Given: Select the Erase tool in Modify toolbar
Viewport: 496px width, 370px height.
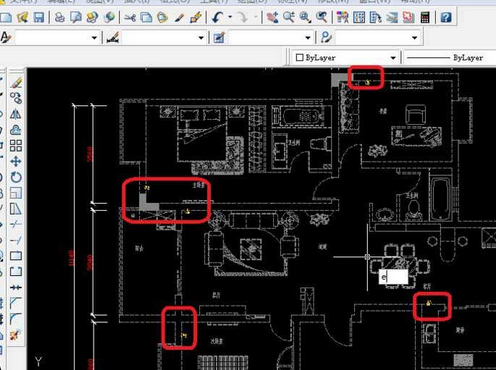Looking at the screenshot, I should tap(16, 82).
